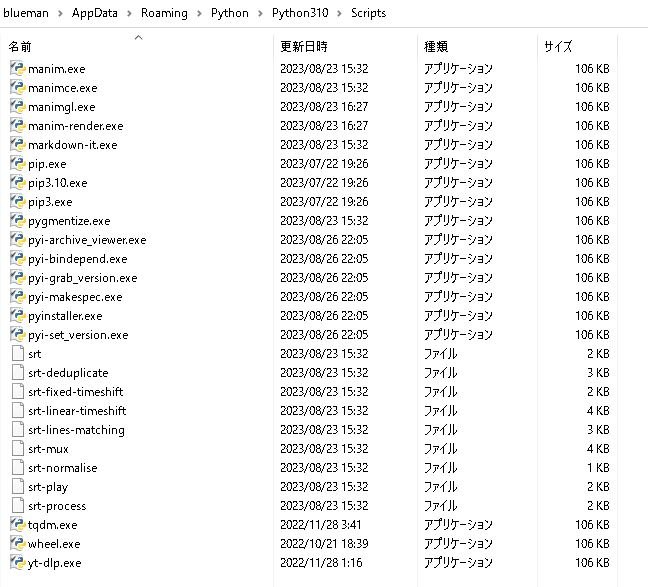Expand the chevron after Roaming
This screenshot has width=648, height=587.
199,13
